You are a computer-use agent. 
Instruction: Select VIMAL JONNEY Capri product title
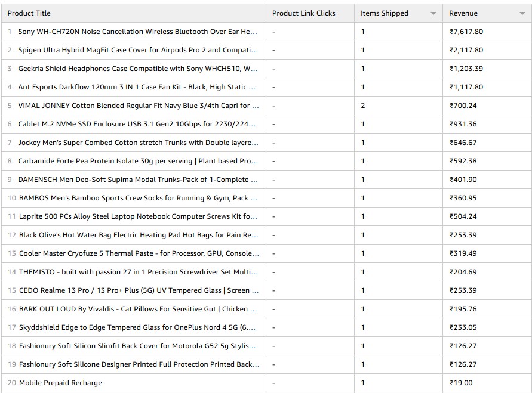(137, 106)
